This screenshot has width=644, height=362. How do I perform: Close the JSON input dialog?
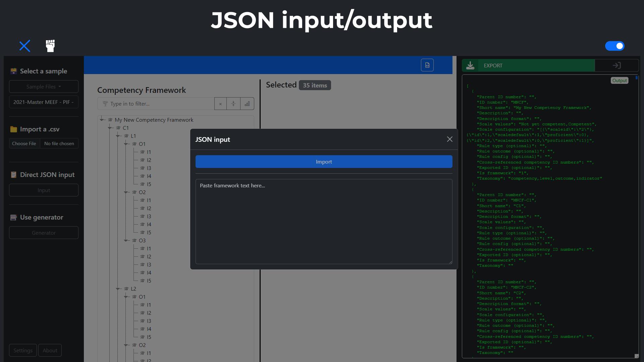[x=450, y=139]
